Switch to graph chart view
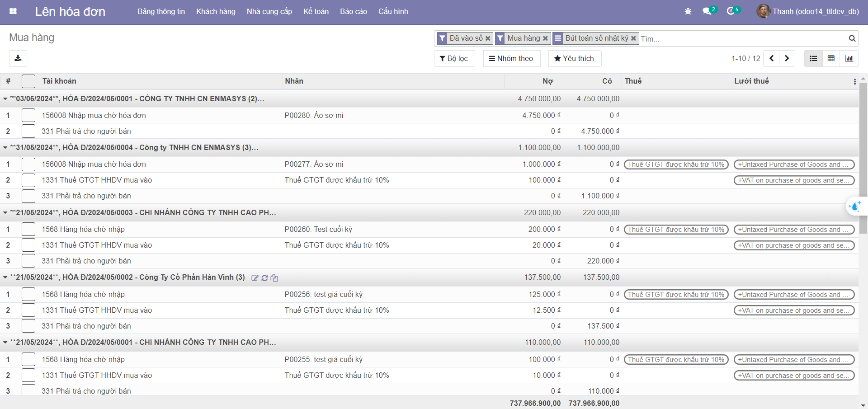 (x=849, y=58)
